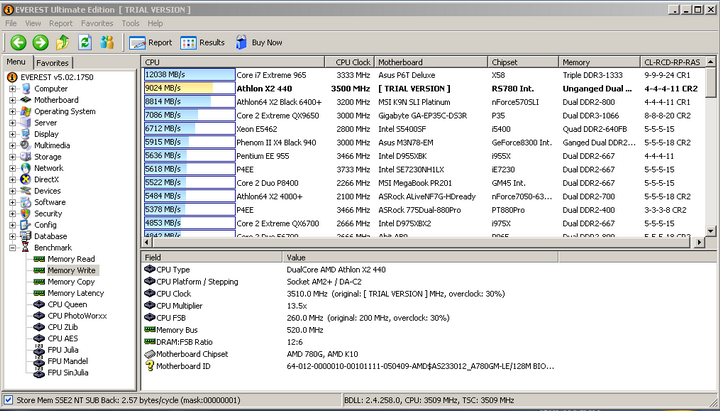This screenshot has height=411, width=720.
Task: Expand the Computer tree node
Action: (x=12, y=89)
